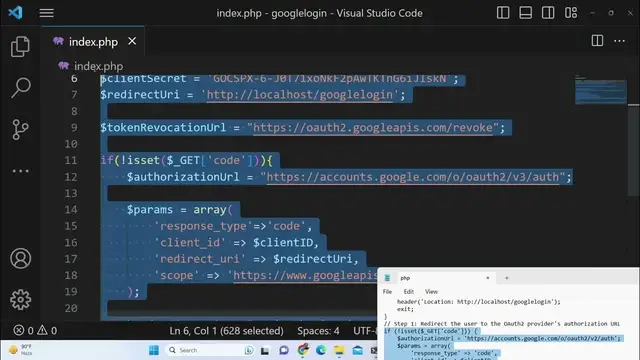Click line number 11 in gutter
Viewport: 640px width, 360px height.
coord(71,160)
